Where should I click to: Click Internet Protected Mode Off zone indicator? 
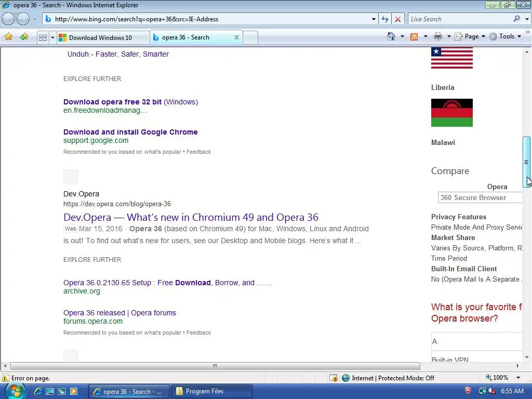point(388,378)
